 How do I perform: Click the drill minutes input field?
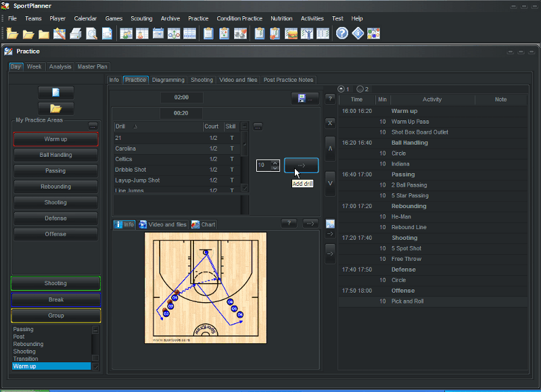click(x=264, y=165)
